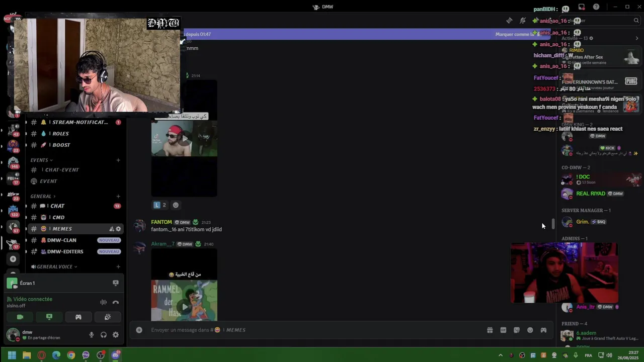Disconnect from the voice channel
The image size is (644, 362).
pos(116,302)
